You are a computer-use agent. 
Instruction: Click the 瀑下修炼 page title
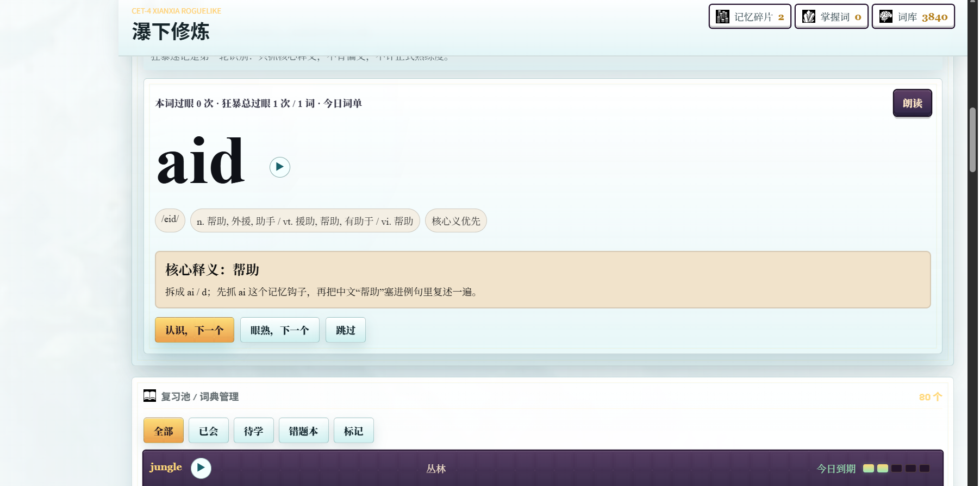coord(171,31)
